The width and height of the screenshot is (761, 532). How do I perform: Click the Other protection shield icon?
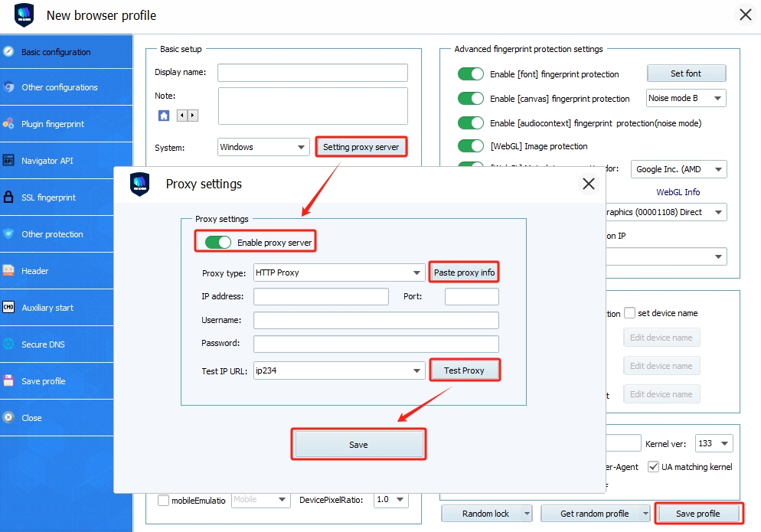[8, 234]
